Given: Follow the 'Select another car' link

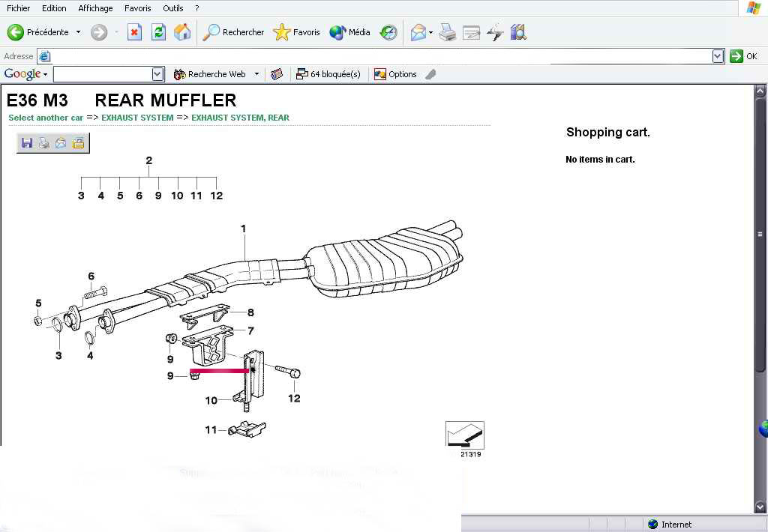Looking at the screenshot, I should coord(46,118).
